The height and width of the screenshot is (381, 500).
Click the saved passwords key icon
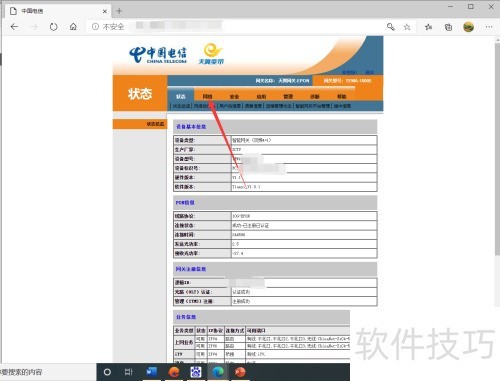pos(391,27)
